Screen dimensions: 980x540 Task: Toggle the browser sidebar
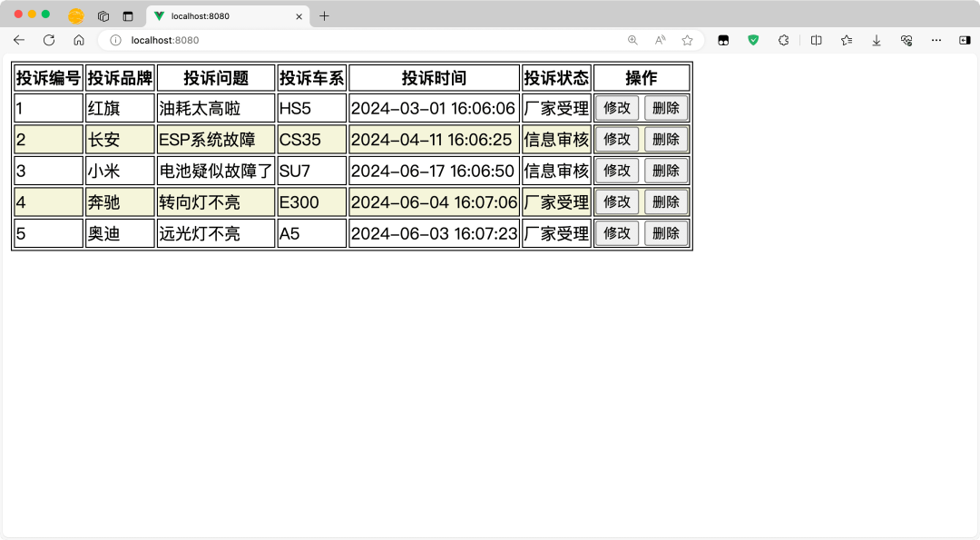point(965,40)
